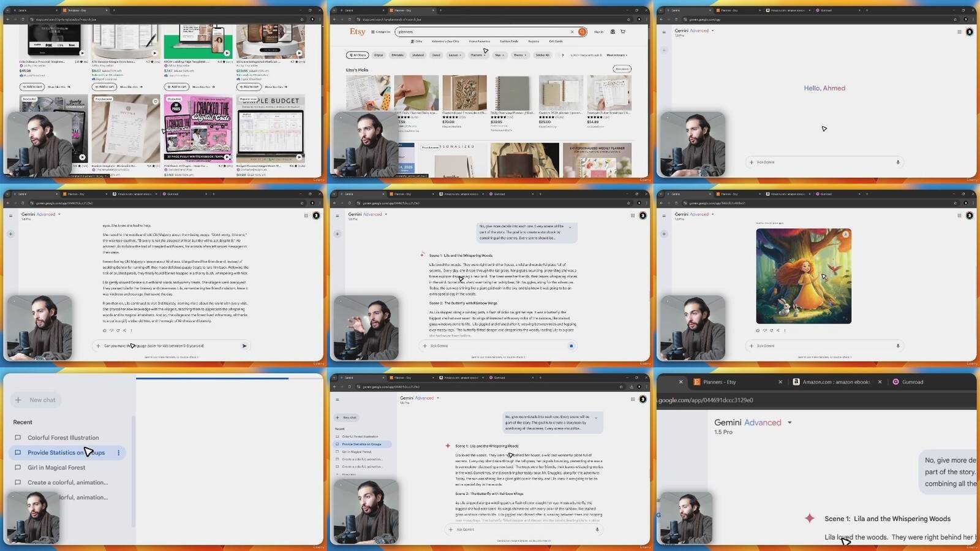This screenshot has width=980, height=551.
Task: Toggle the Digital filter chip on Etsy
Action: point(379,55)
